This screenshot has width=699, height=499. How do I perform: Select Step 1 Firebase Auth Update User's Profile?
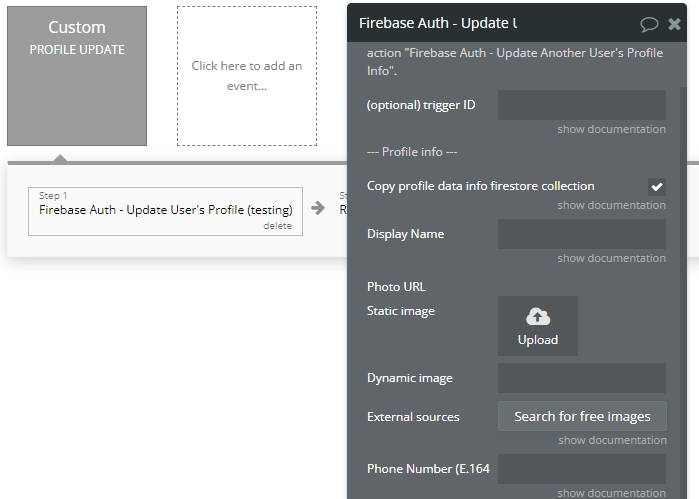pyautogui.click(x=165, y=211)
